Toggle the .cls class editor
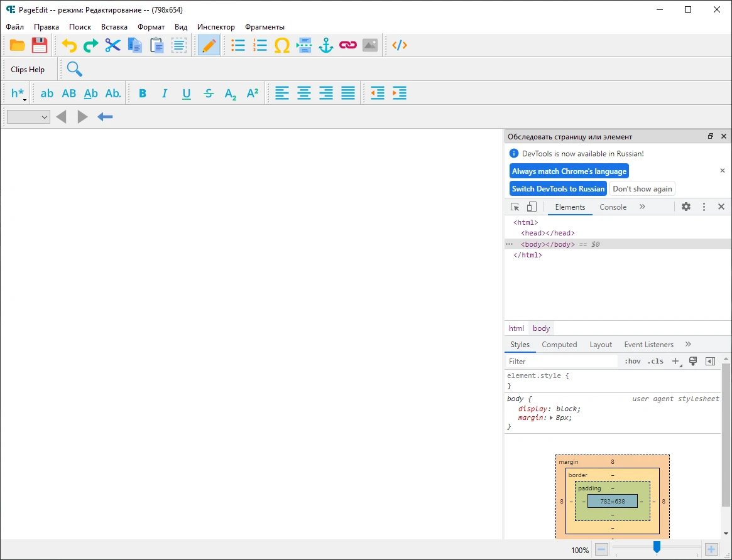Screen dimensions: 732x560 point(655,362)
